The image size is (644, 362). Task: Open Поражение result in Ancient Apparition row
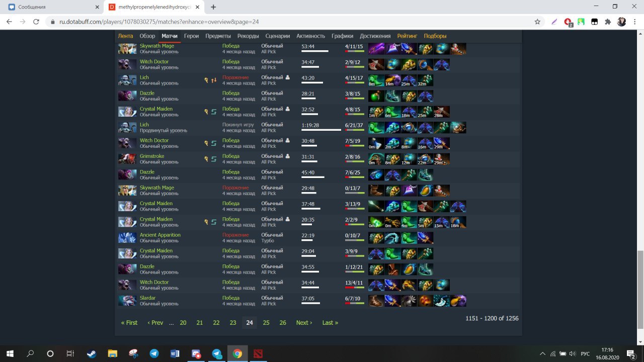(235, 235)
